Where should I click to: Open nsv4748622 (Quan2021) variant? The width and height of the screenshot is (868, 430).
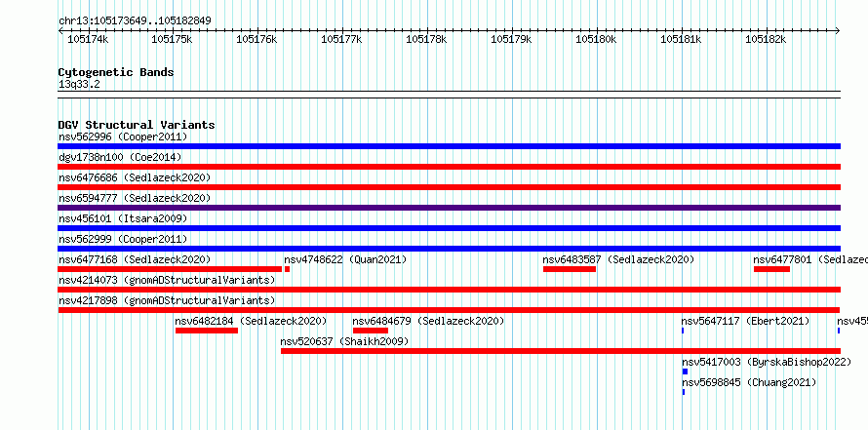[345, 259]
